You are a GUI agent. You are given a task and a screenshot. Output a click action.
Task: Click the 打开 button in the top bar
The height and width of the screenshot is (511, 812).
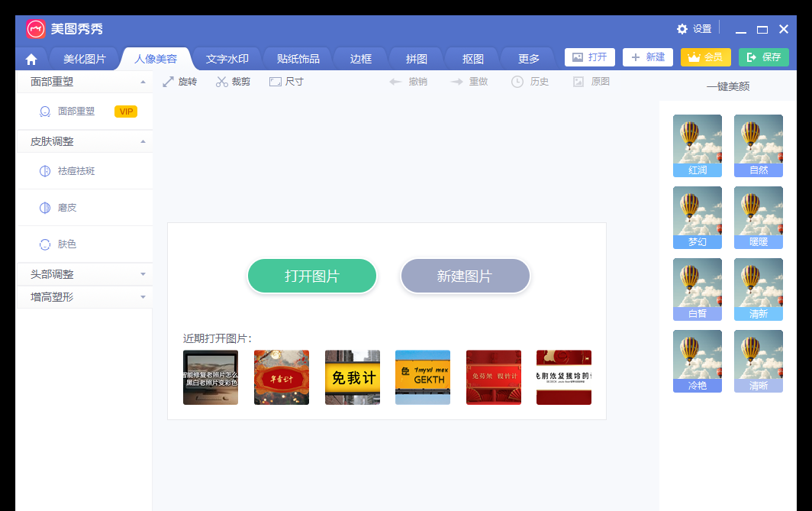coord(590,57)
